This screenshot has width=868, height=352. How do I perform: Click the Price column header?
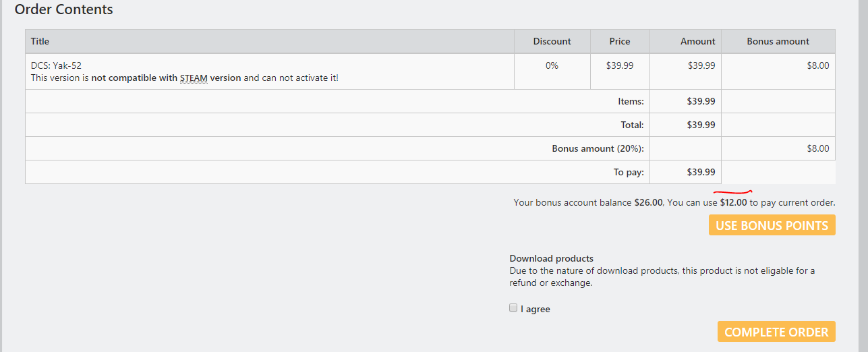(x=619, y=41)
